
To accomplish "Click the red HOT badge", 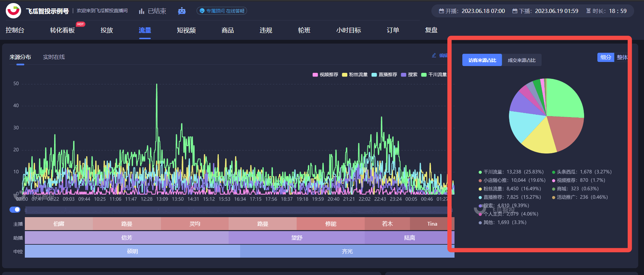I will 81,24.
